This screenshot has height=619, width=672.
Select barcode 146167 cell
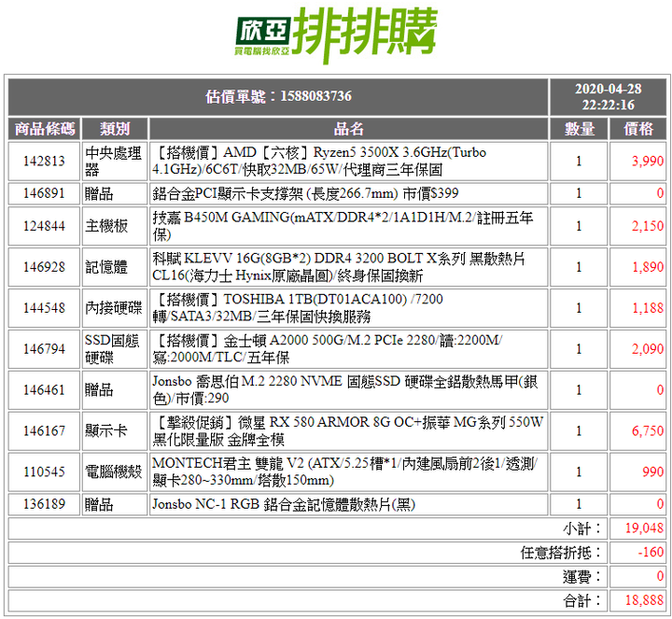point(45,430)
